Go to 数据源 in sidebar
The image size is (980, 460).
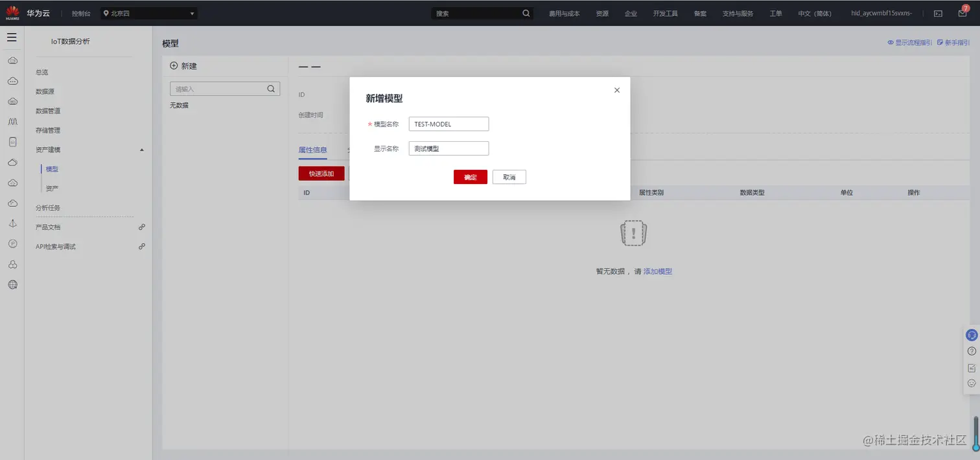pyautogui.click(x=45, y=91)
